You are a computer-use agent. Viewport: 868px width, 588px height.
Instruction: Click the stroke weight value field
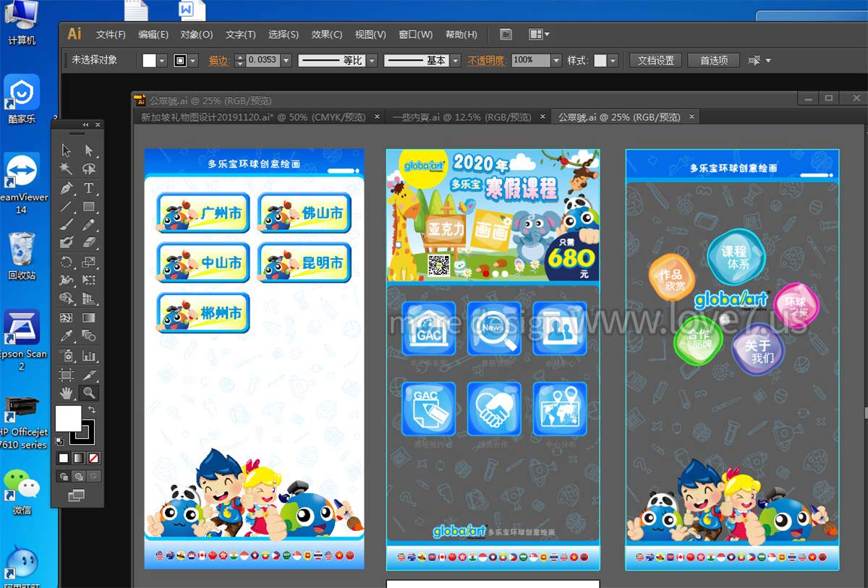pyautogui.click(x=263, y=61)
